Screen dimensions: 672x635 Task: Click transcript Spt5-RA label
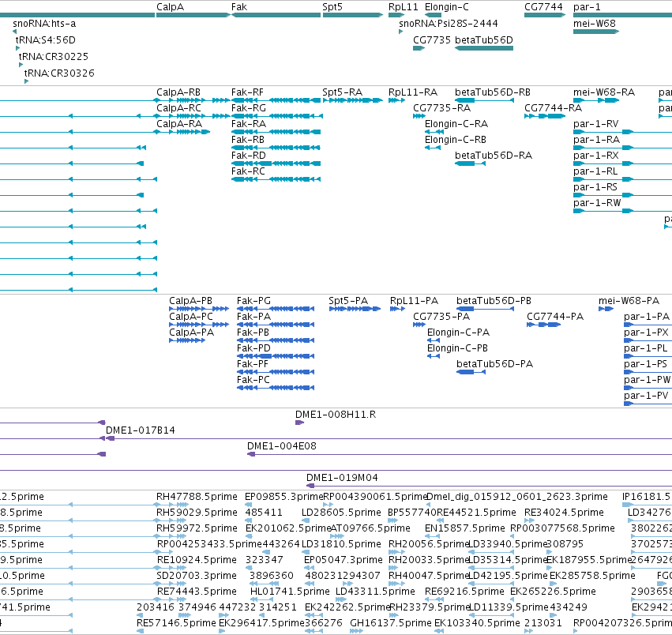[x=343, y=92]
